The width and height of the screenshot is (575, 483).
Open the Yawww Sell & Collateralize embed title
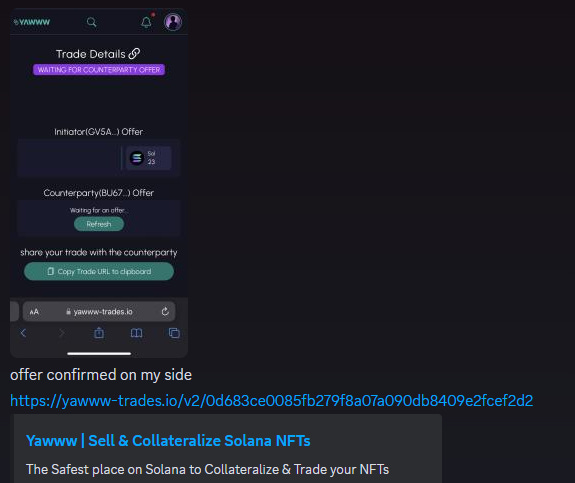point(168,440)
